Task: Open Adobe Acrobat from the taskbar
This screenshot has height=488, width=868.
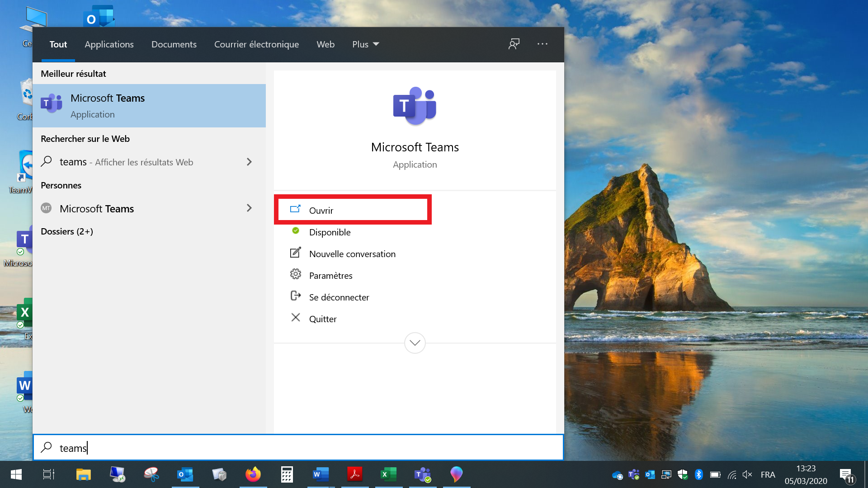Action: 355,474
